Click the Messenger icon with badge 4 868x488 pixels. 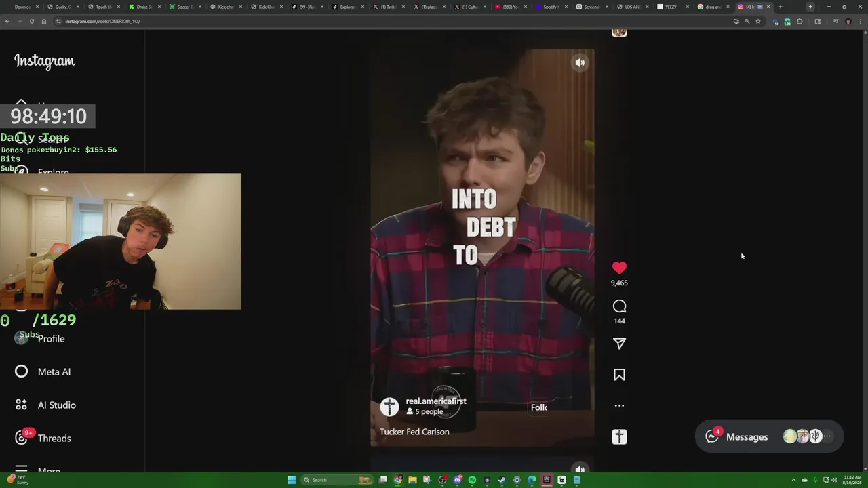pos(712,436)
